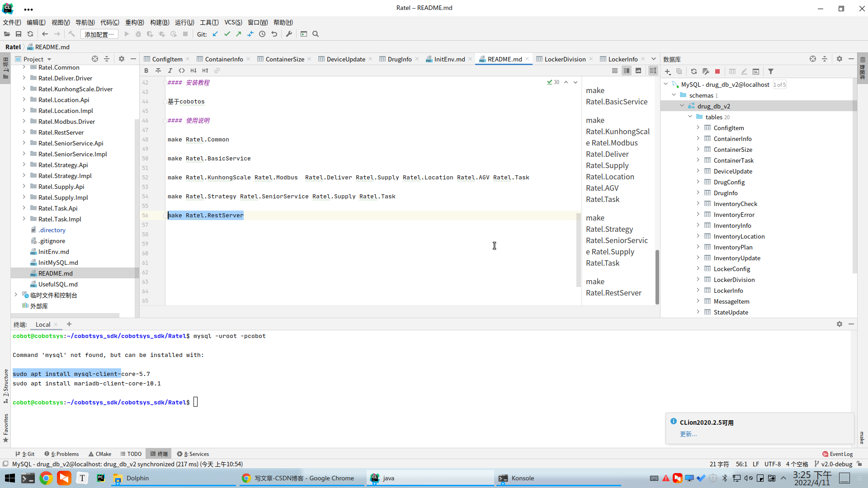Open Git history clock icon
The width and height of the screenshot is (868, 488).
(262, 34)
